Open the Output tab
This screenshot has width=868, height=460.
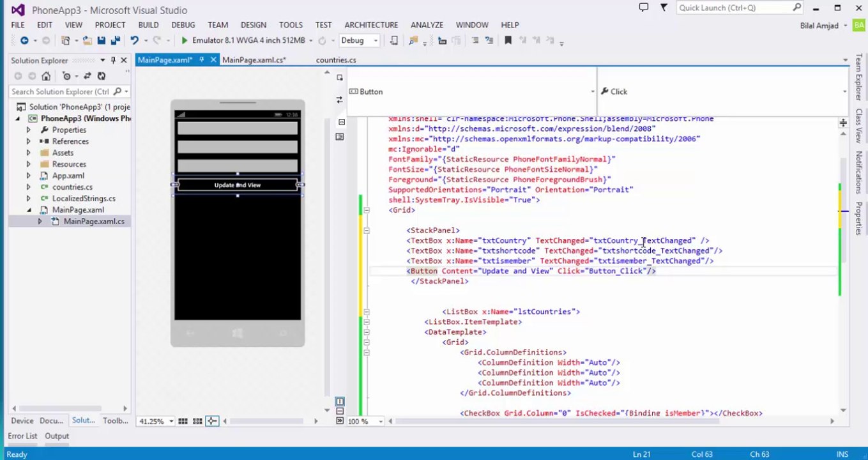point(57,436)
